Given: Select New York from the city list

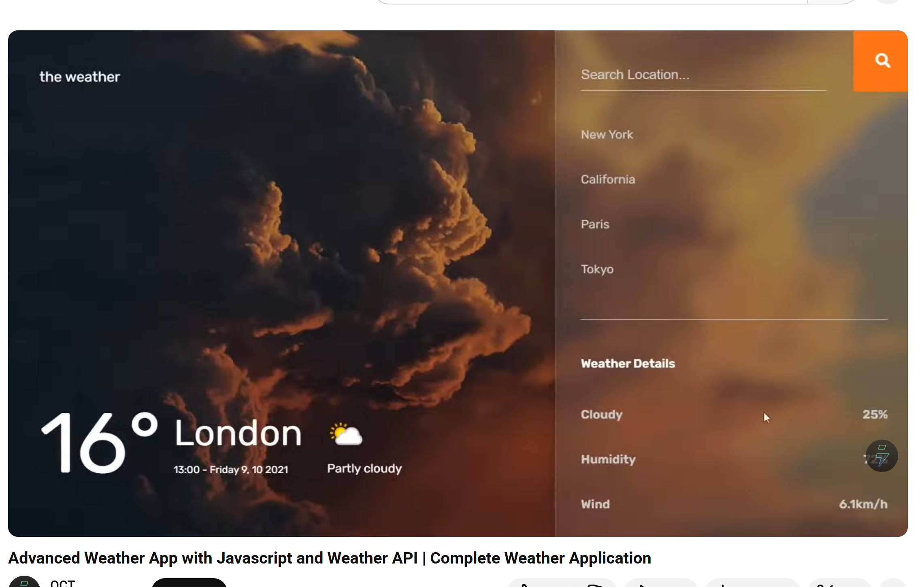Looking at the screenshot, I should (x=607, y=134).
